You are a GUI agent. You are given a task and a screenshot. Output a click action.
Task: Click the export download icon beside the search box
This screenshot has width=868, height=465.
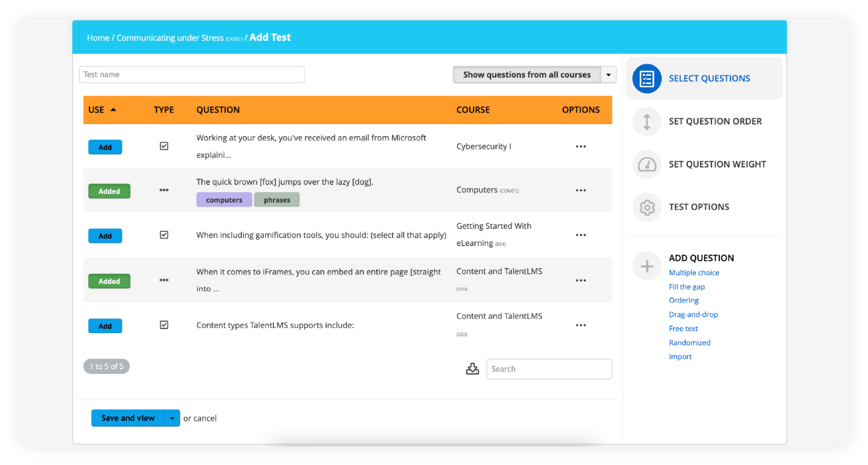point(472,368)
